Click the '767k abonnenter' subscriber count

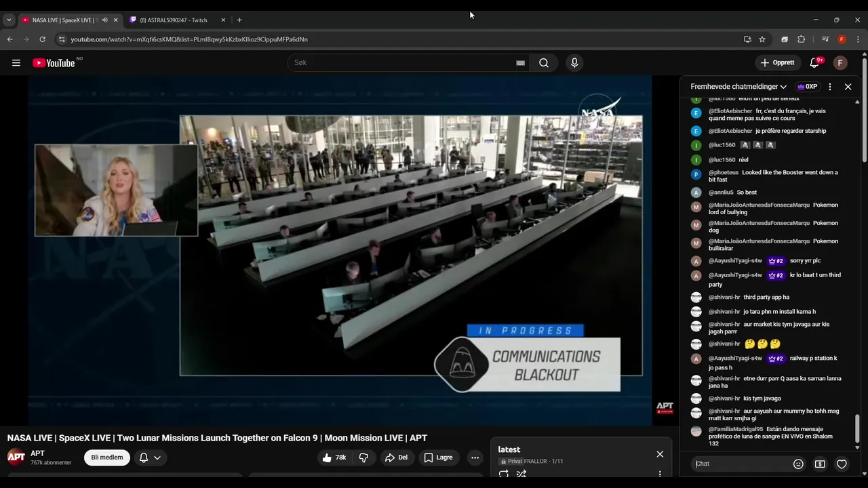tap(51, 463)
